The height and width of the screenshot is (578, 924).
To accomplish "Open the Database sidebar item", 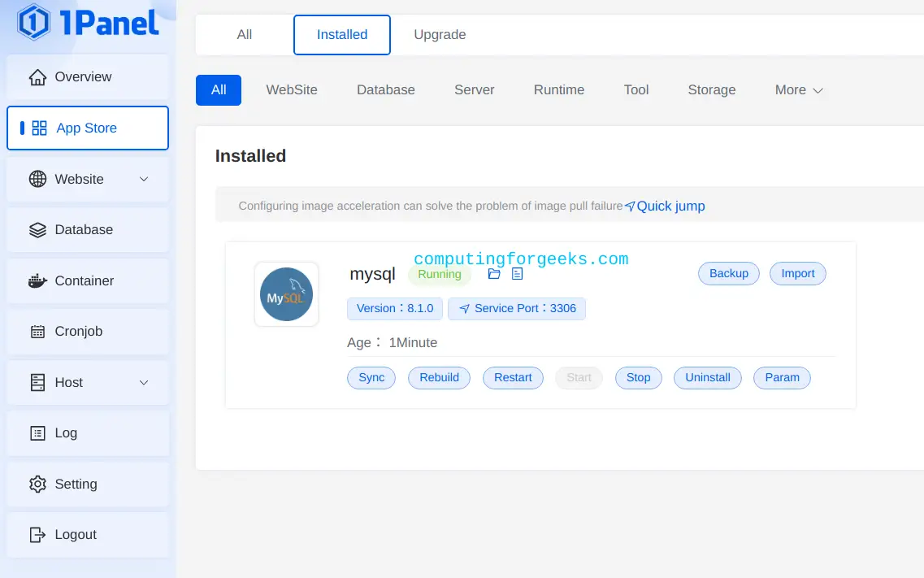I will pyautogui.click(x=88, y=230).
